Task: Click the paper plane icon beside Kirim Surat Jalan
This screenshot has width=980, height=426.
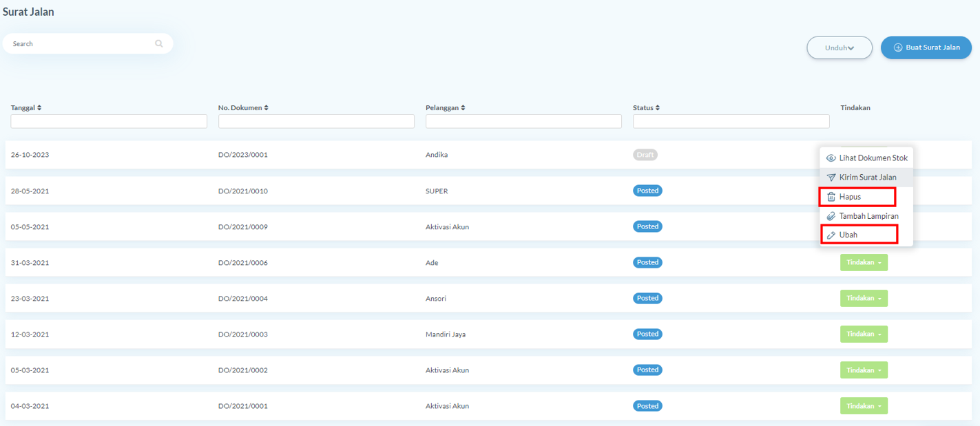Action: [x=831, y=178]
